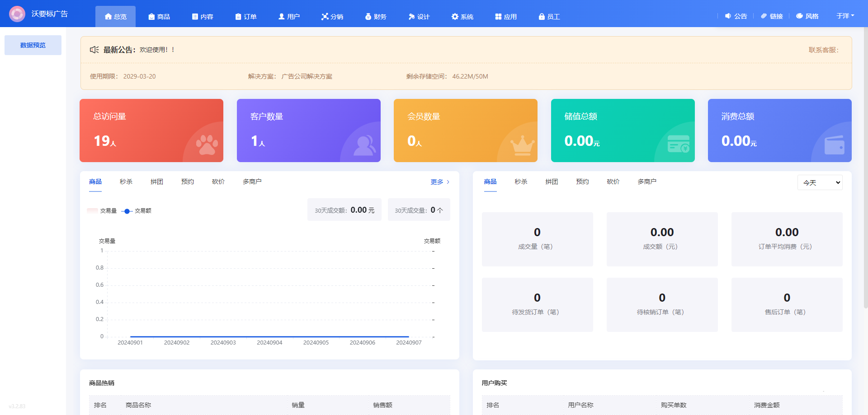Click the home icon in 总览 tab
This screenshot has width=868, height=415.
click(108, 17)
